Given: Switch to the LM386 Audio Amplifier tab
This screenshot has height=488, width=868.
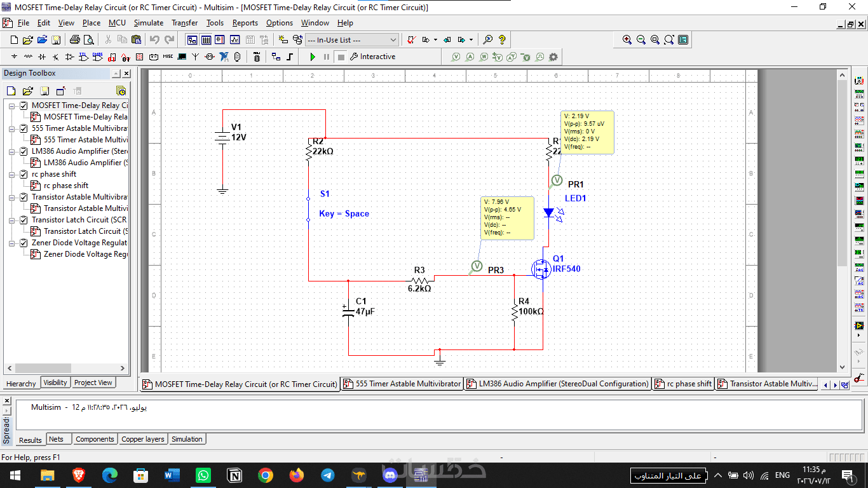Looking at the screenshot, I should [x=558, y=384].
